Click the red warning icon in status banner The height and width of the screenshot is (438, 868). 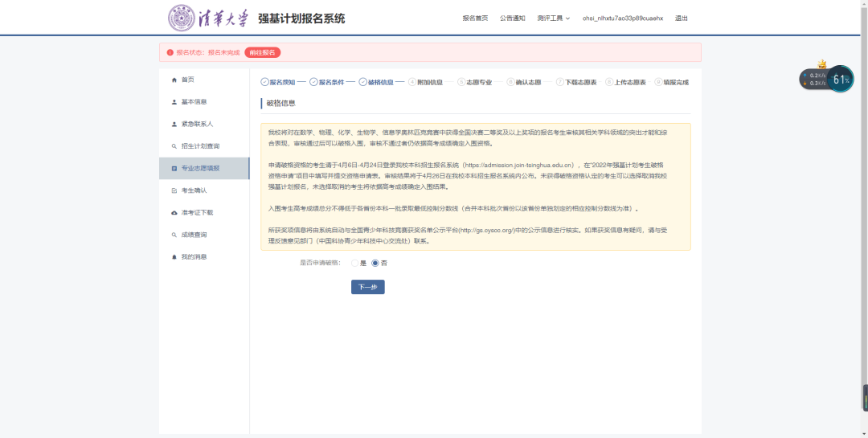click(170, 52)
